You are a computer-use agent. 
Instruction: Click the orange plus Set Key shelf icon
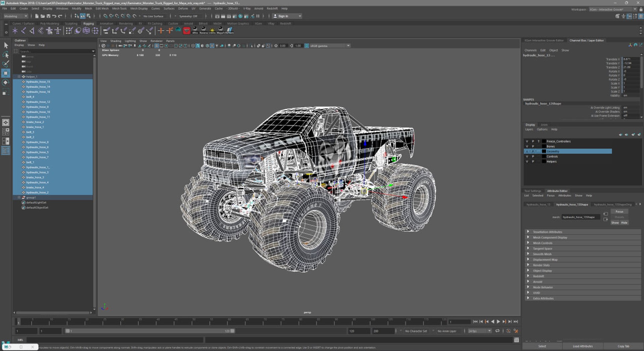(161, 31)
